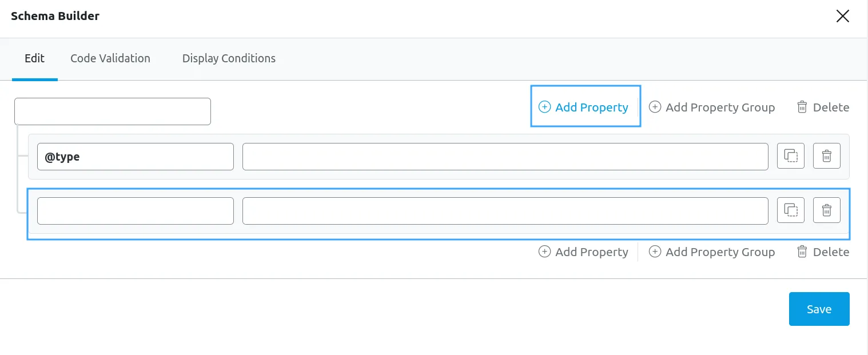Image resolution: width=868 pixels, height=355 pixels.
Task: Click the value field next to @type
Action: point(505,156)
